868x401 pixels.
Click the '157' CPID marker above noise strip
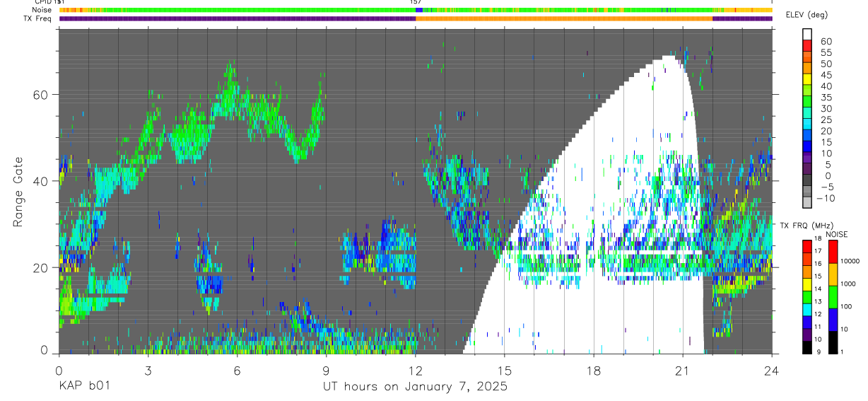click(x=416, y=2)
